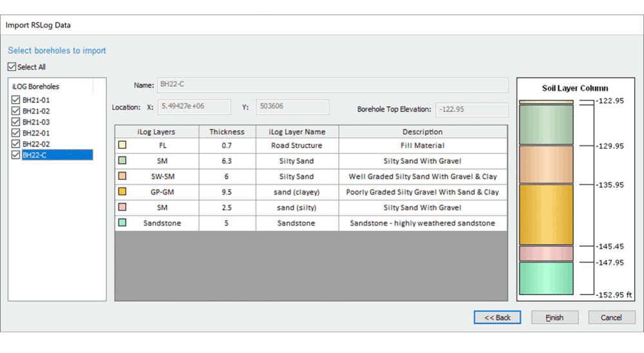The height and width of the screenshot is (353, 644).
Task: Click the Thickness column header
Action: point(227,131)
